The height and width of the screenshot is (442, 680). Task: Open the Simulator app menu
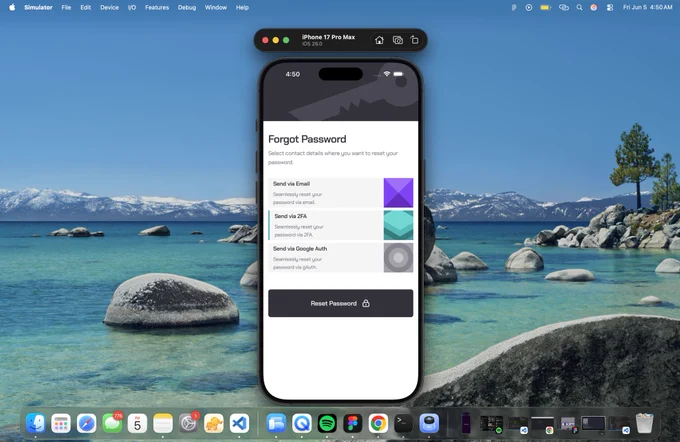pyautogui.click(x=38, y=7)
